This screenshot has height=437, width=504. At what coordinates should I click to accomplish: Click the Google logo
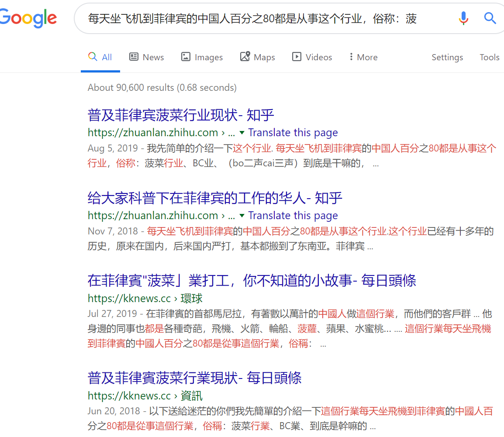(28, 18)
